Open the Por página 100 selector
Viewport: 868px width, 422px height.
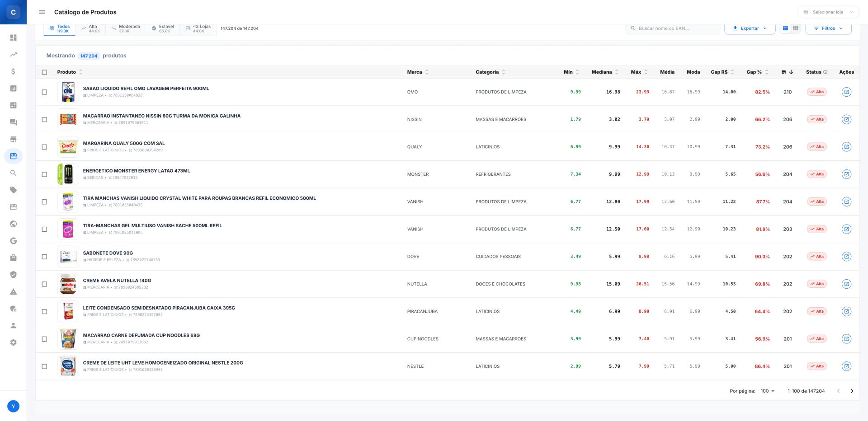click(x=767, y=391)
